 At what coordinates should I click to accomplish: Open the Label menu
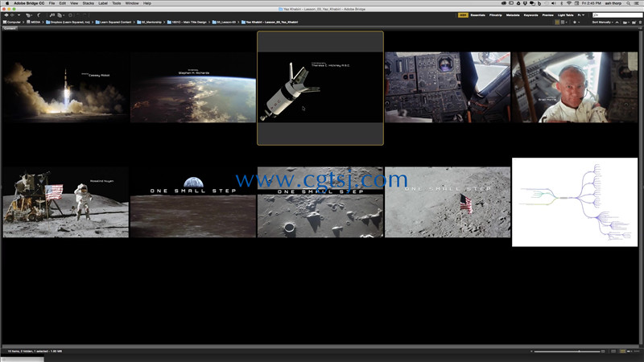pos(103,3)
